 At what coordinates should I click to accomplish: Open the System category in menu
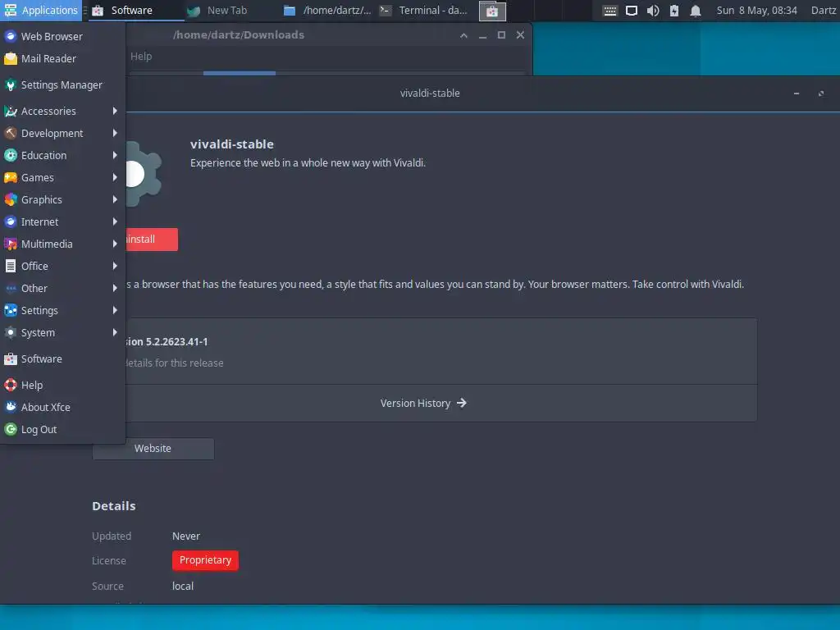(62, 333)
